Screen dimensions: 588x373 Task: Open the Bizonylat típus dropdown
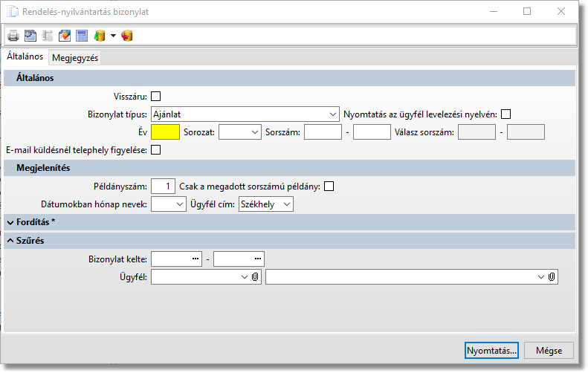[x=332, y=114]
